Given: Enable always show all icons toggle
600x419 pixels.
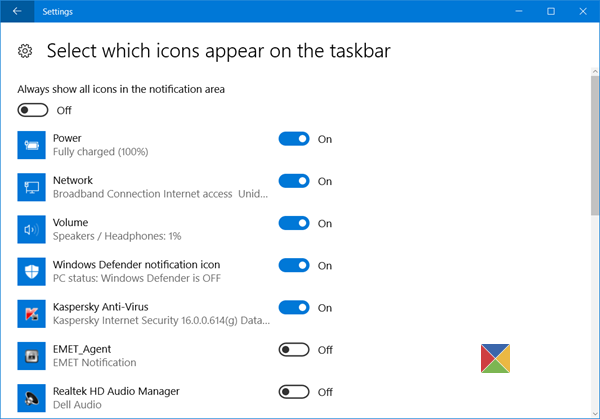Looking at the screenshot, I should point(32,110).
